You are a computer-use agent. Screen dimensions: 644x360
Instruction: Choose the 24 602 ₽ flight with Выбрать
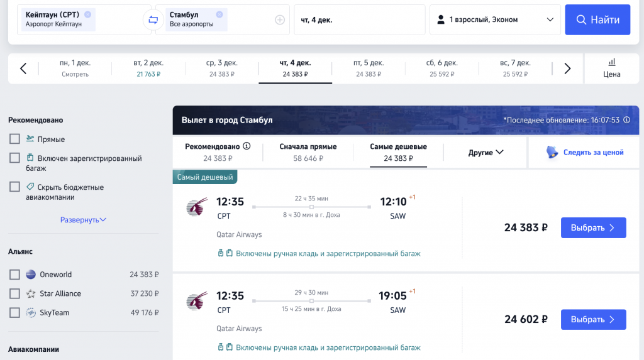click(x=594, y=319)
